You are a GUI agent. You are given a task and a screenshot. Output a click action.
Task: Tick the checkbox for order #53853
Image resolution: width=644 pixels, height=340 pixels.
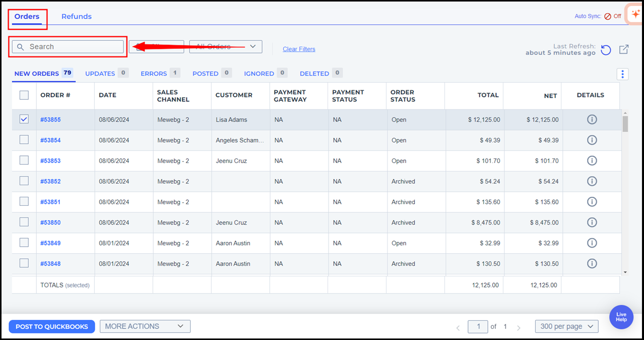[24, 160]
